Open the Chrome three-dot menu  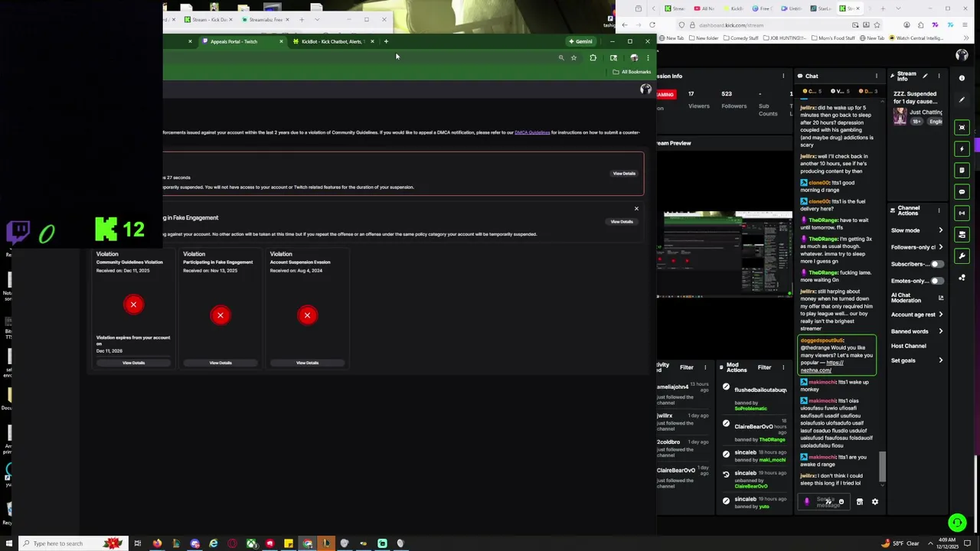pyautogui.click(x=648, y=57)
